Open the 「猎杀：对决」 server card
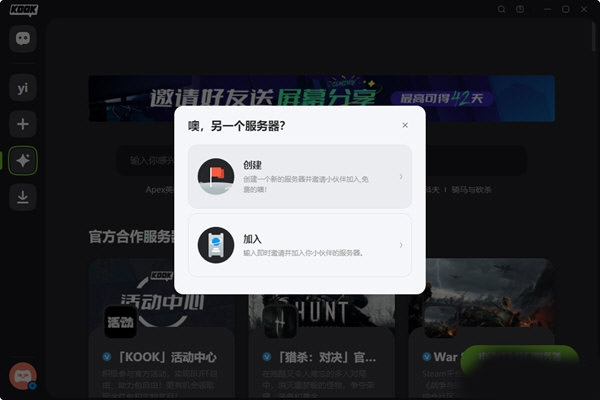 tap(321, 329)
